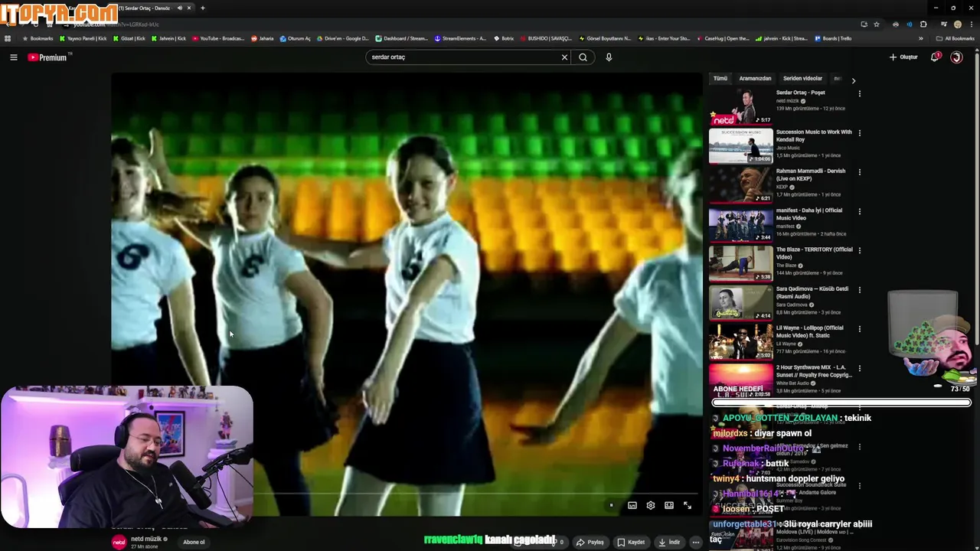This screenshot has width=980, height=551.
Task: Open the more actions ellipsis below the video
Action: point(695,542)
